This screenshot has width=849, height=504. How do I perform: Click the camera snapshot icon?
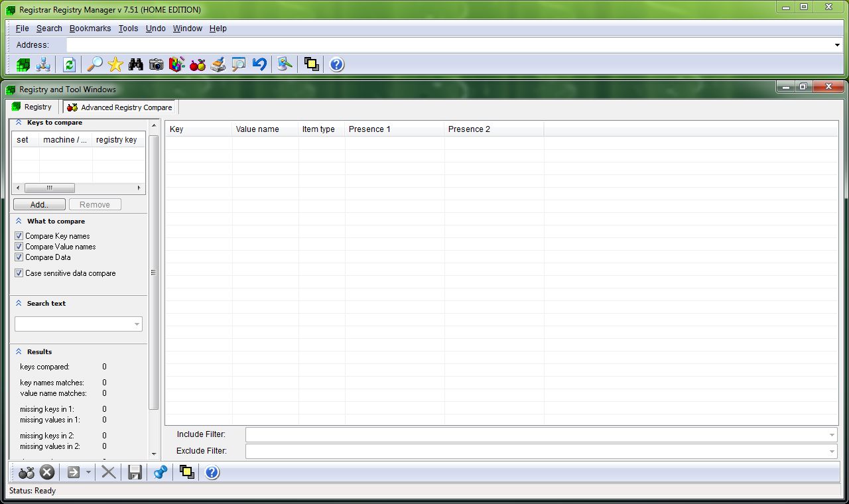click(x=157, y=64)
